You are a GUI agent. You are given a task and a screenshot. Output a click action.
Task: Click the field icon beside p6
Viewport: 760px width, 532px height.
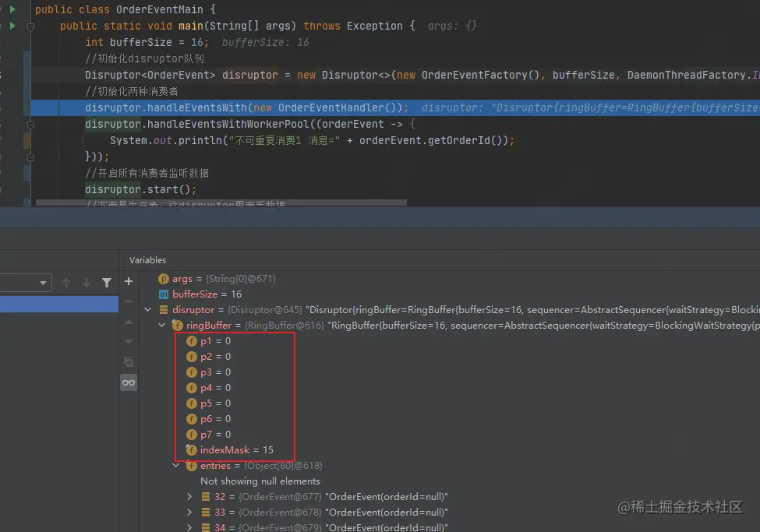point(192,418)
